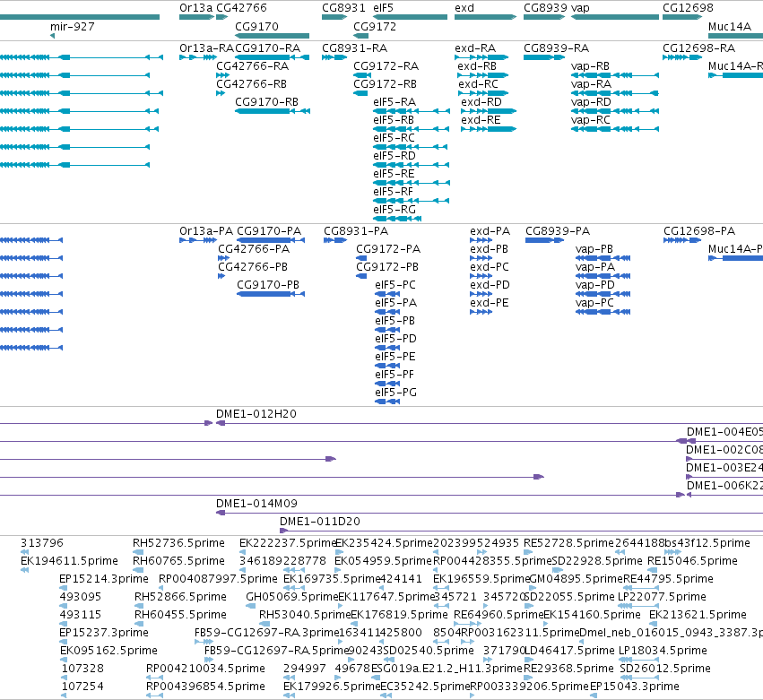Click EST 313796 label

tap(42, 543)
